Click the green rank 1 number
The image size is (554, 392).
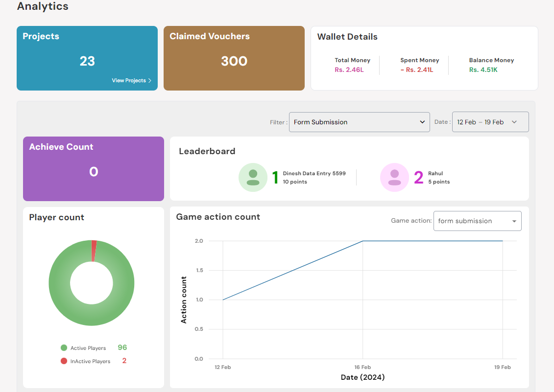[x=275, y=178]
